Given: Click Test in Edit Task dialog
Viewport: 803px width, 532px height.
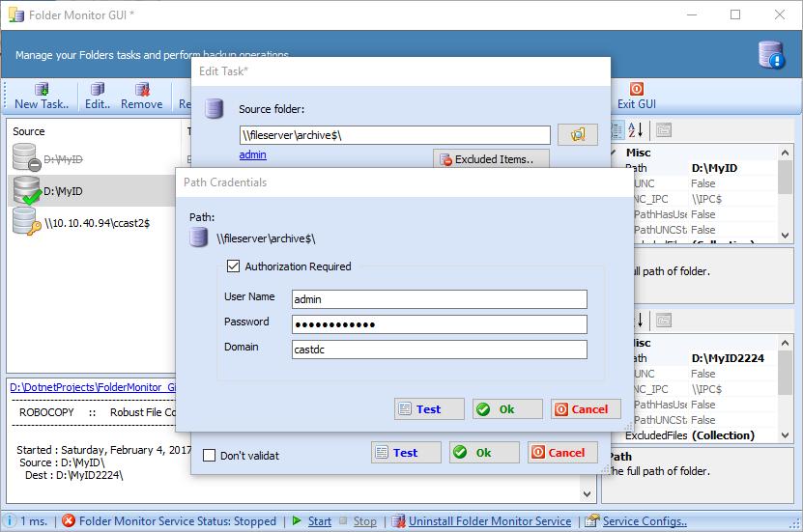Looking at the screenshot, I should click(406, 453).
